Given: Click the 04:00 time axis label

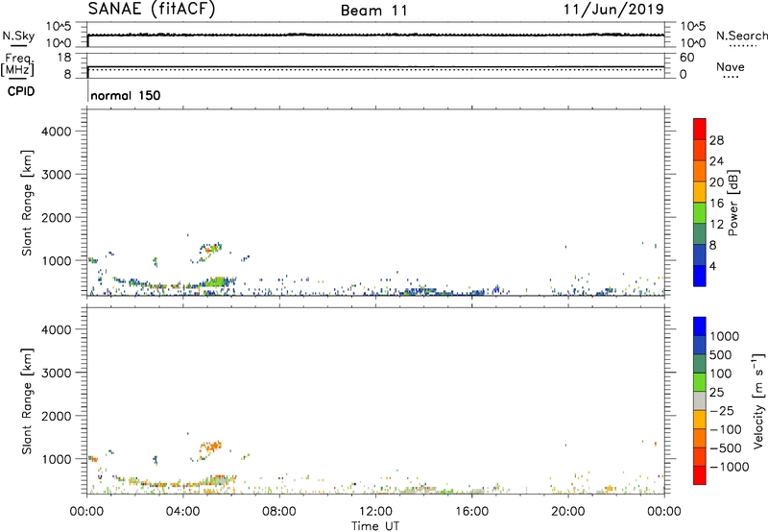Looking at the screenshot, I should point(182,512).
